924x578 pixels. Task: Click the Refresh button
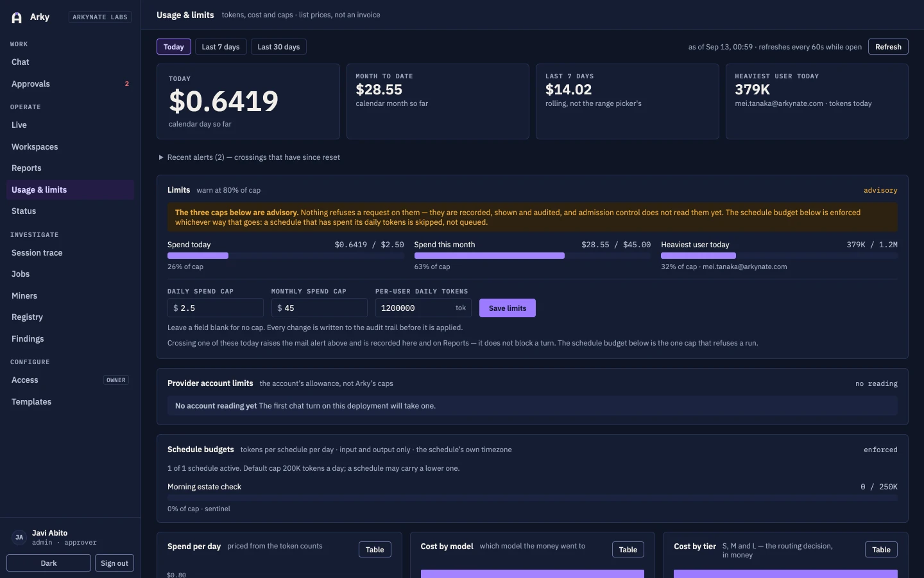pos(888,47)
